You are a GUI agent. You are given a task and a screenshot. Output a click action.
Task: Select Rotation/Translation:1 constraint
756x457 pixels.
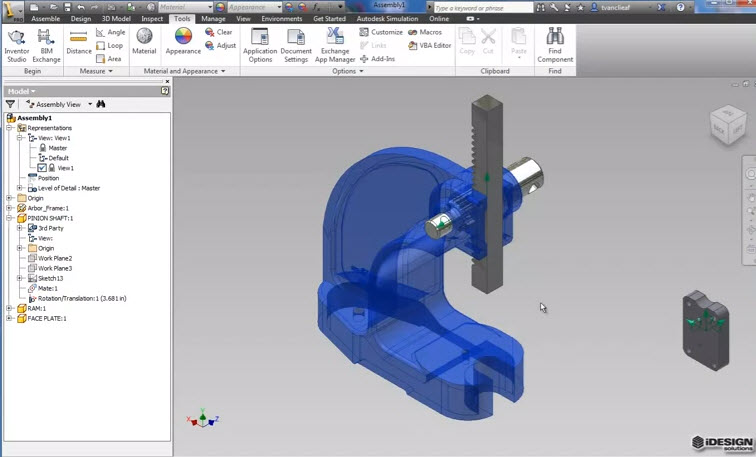click(x=77, y=298)
